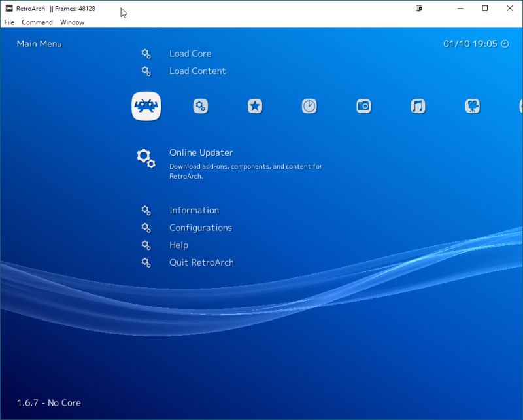
Task: Select the Images camera icon
Action: click(363, 105)
